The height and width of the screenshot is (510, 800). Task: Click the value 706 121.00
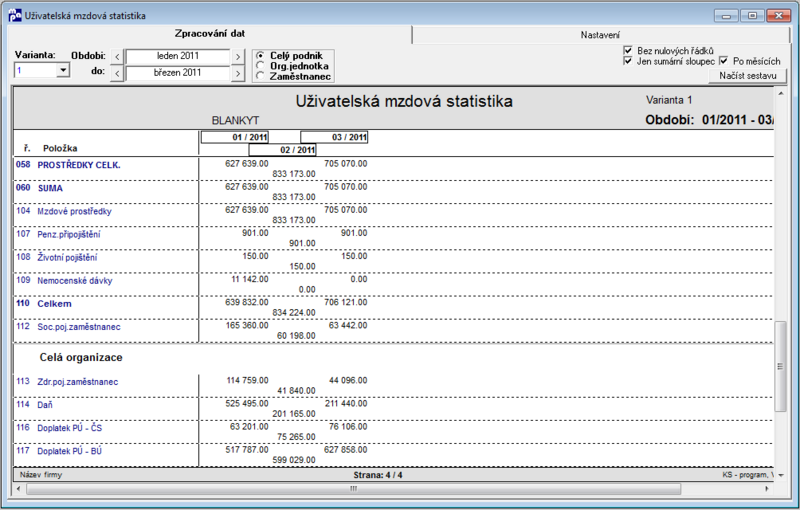click(x=345, y=302)
